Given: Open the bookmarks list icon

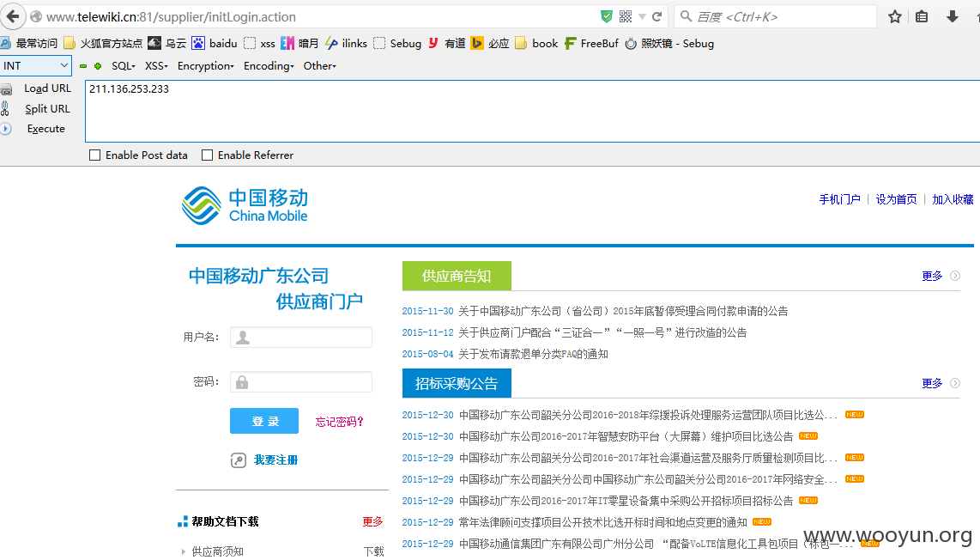Looking at the screenshot, I should (922, 17).
